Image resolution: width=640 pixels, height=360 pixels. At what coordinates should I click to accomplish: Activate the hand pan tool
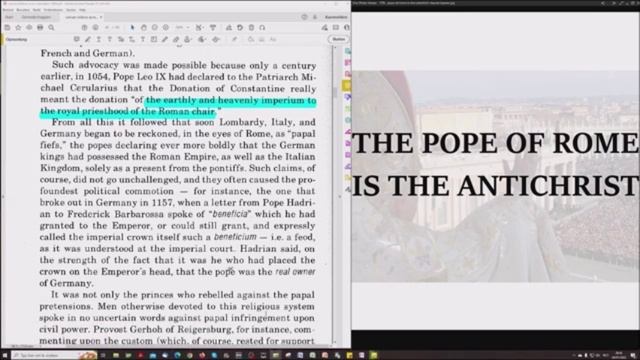coord(143,27)
